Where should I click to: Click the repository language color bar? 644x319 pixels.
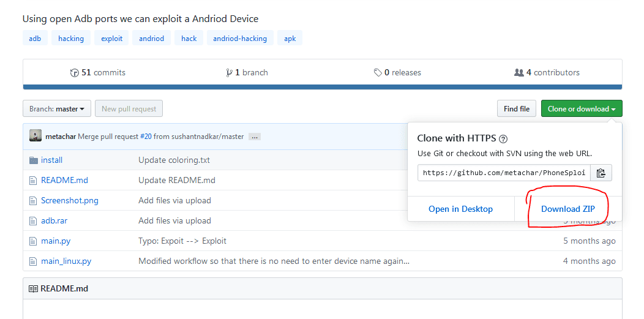323,87
